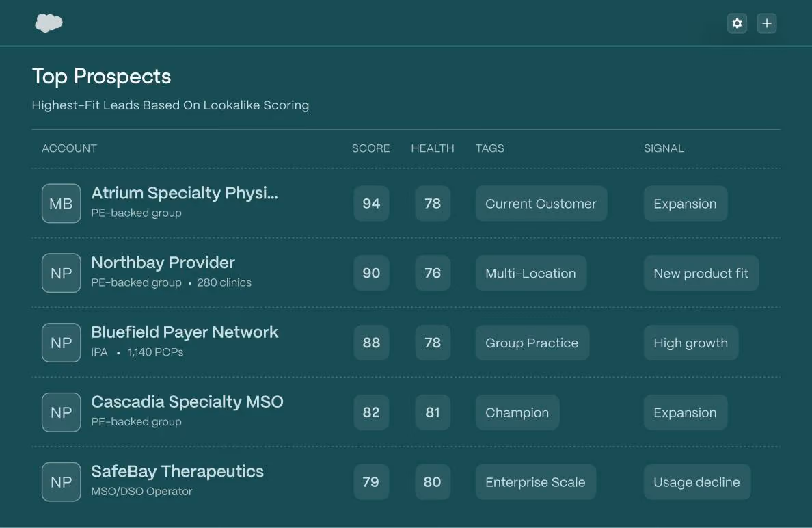Open the Atrium Specialty Physi... account
The height and width of the screenshot is (528, 812).
pos(185,193)
